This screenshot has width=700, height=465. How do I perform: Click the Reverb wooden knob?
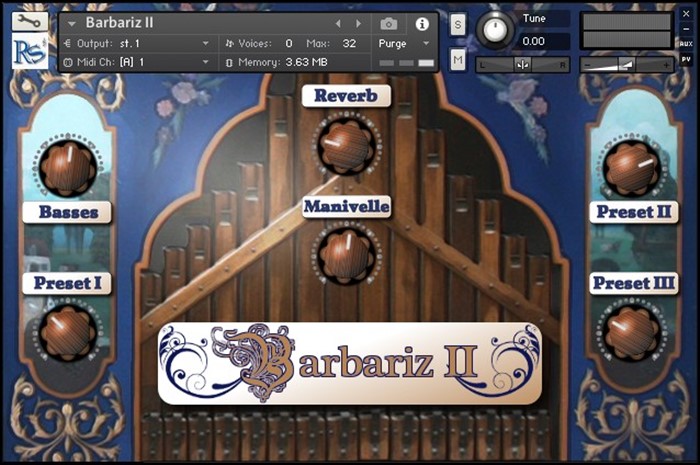[x=347, y=145]
